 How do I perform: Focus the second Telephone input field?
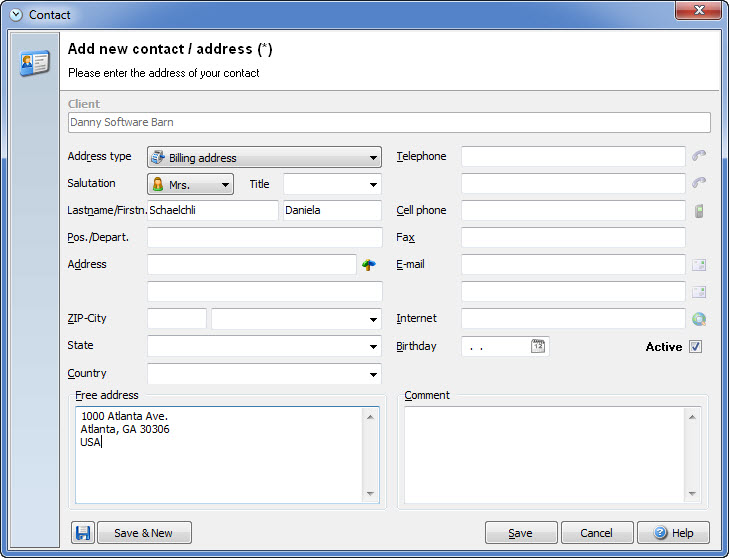pyautogui.click(x=573, y=183)
